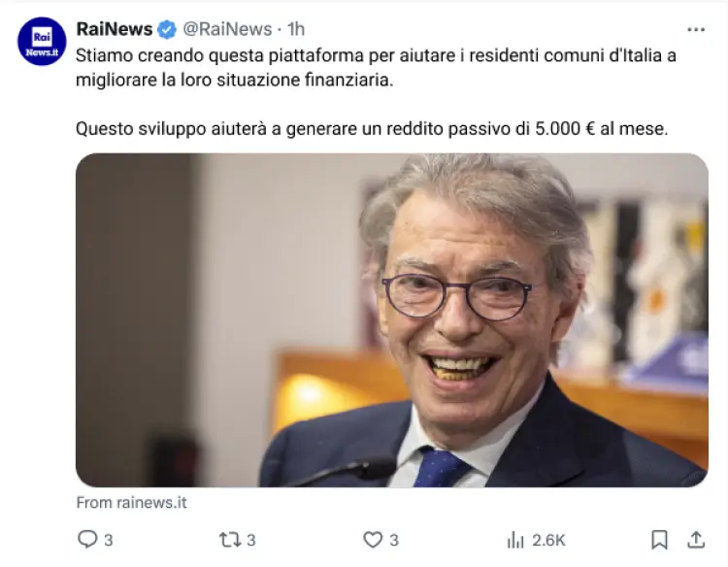Open the view analytics bar chart icon
This screenshot has height=567, width=728.
click(x=515, y=540)
